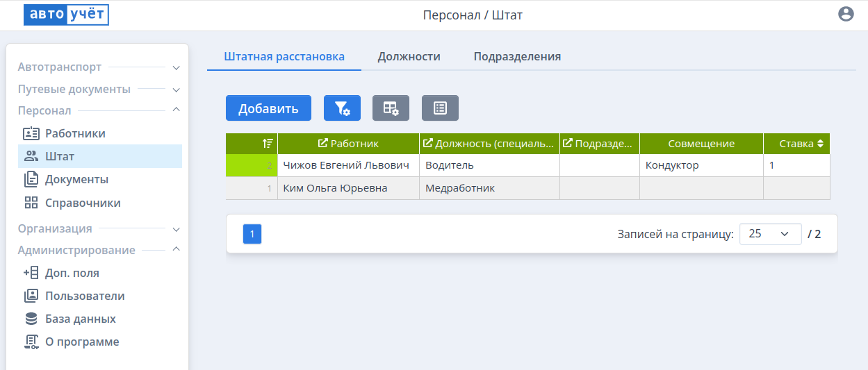Switch to the Подразделения tab
The width and height of the screenshot is (868, 370).
(517, 57)
